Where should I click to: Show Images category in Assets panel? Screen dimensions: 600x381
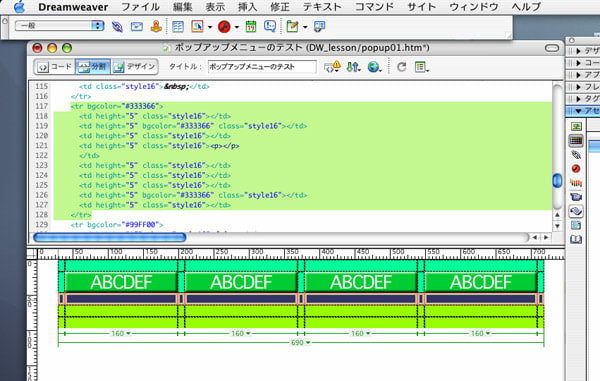coord(576,126)
